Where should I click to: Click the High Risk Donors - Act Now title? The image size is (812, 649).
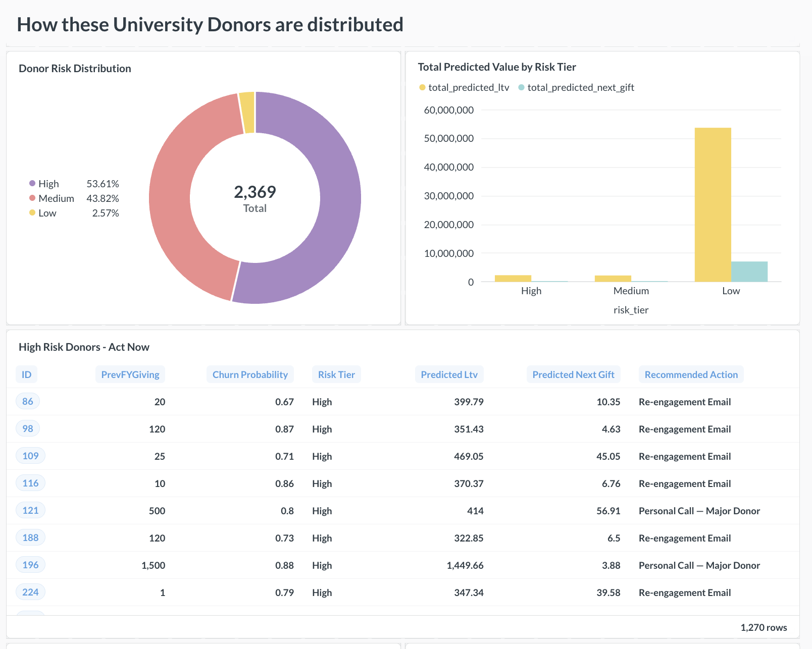click(x=84, y=347)
